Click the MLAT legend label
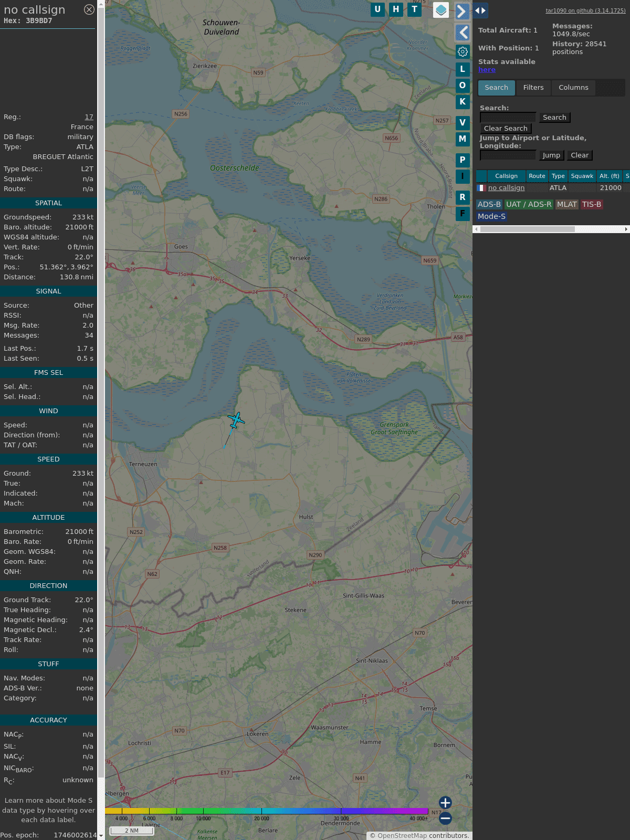This screenshot has height=840, width=630. [567, 205]
